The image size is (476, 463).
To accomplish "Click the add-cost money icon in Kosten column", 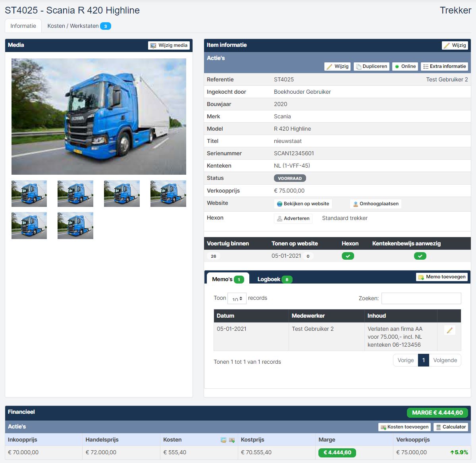I will point(232,440).
